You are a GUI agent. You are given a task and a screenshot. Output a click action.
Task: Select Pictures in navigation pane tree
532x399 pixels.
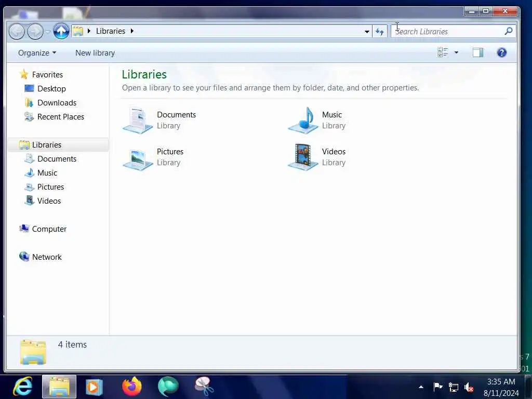[50, 187]
